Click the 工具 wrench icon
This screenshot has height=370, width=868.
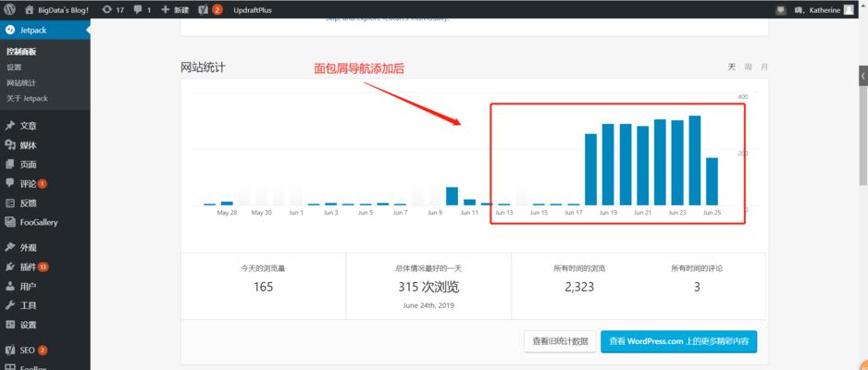point(10,305)
